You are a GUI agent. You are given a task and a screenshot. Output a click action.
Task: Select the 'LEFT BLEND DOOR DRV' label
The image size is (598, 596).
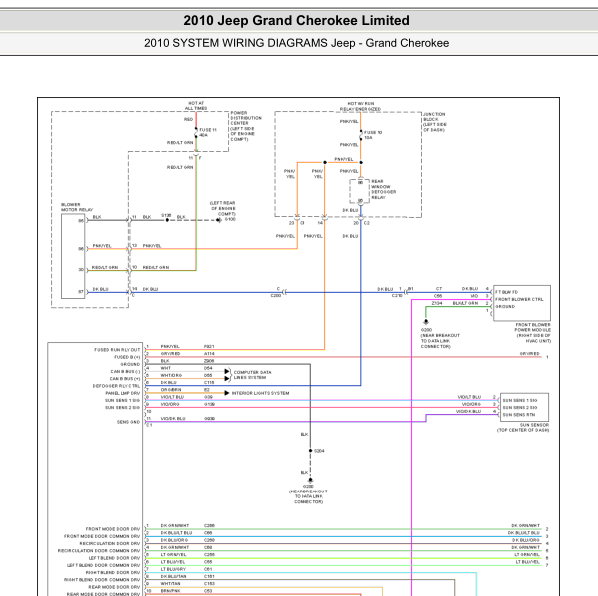[114, 558]
